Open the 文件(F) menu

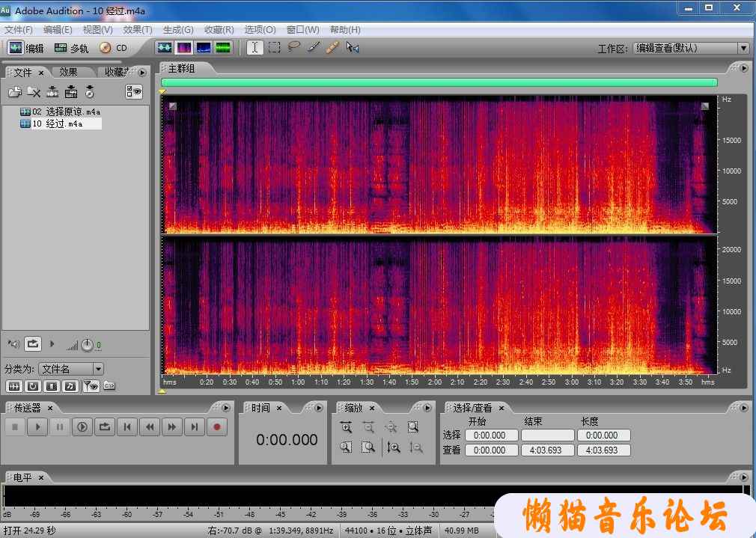[x=18, y=30]
